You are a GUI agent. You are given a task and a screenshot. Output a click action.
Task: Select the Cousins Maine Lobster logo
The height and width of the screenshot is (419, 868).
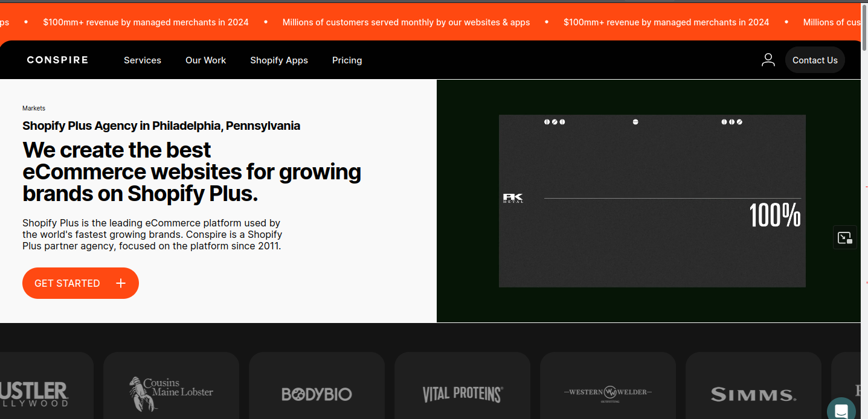[x=171, y=394]
